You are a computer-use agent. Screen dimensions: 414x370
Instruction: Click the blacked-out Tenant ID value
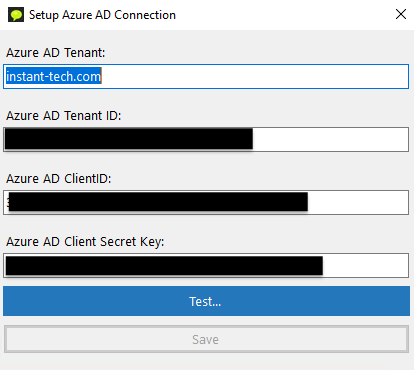(x=129, y=139)
